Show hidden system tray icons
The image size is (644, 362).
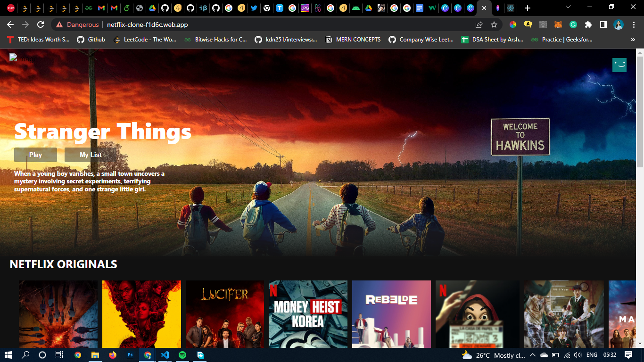[533, 355]
